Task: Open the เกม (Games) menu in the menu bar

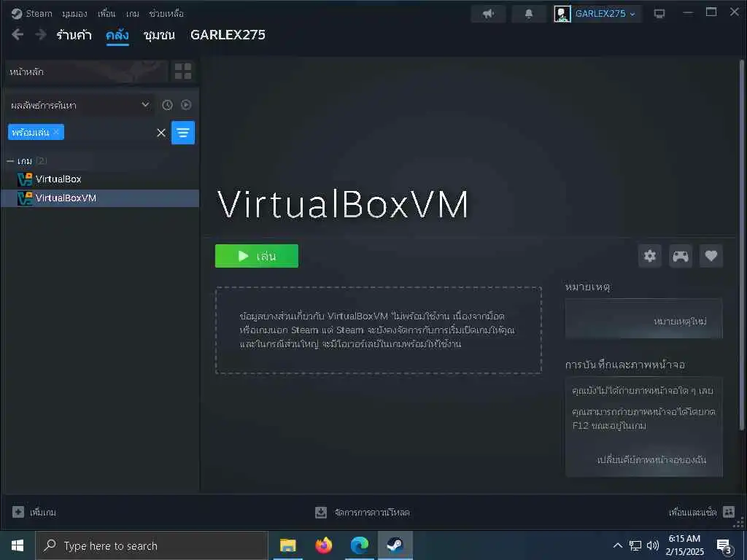Action: point(133,13)
